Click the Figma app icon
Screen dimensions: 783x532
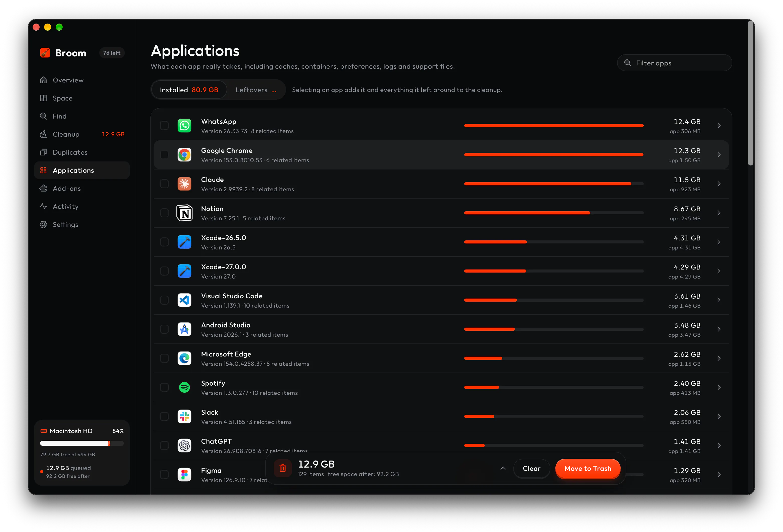click(184, 475)
